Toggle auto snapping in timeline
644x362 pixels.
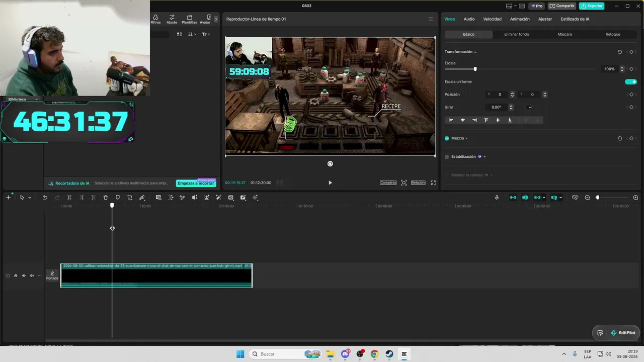(525, 198)
